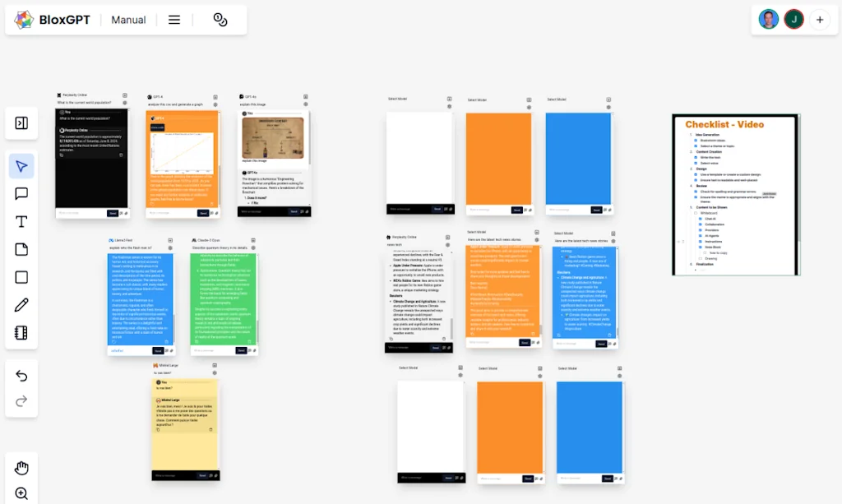The image size is (842, 504).
Task: Open Select Model on the blue chat card
Action: point(556,99)
